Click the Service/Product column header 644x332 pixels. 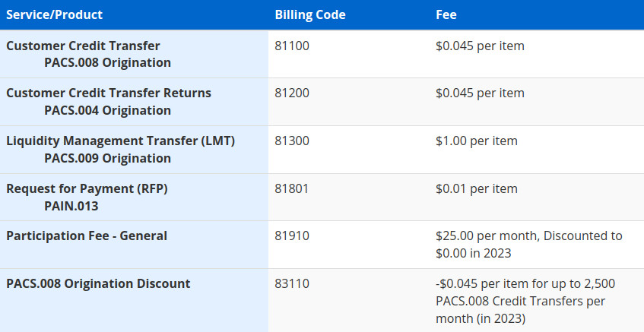[x=54, y=14]
